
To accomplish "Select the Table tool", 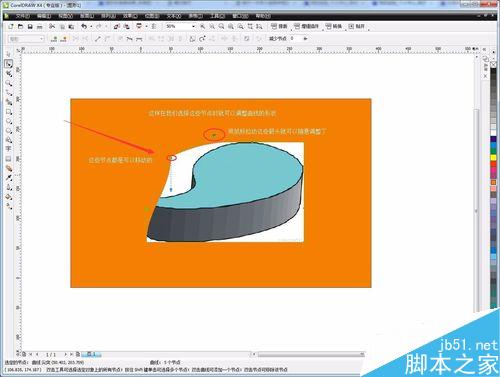I will [x=9, y=159].
